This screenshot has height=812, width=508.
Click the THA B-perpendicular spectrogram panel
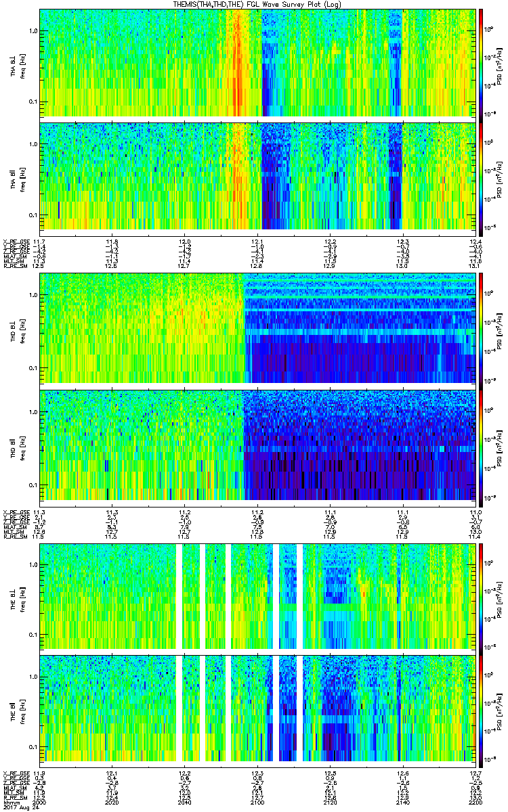tap(257, 63)
